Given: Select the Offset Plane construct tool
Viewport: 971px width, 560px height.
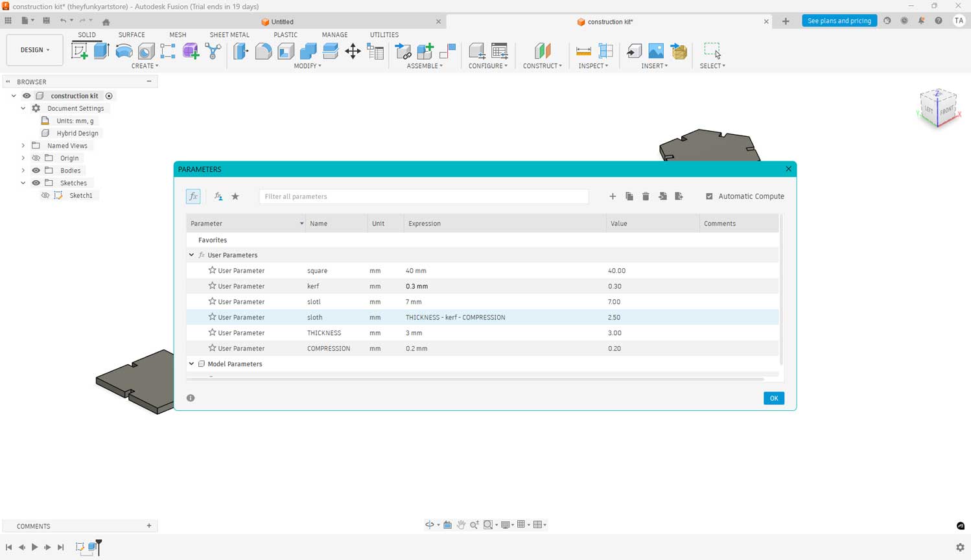Looking at the screenshot, I should [x=542, y=51].
